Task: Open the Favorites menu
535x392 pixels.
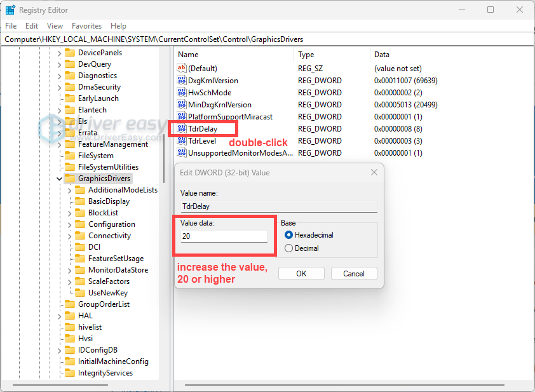Action: coord(86,26)
